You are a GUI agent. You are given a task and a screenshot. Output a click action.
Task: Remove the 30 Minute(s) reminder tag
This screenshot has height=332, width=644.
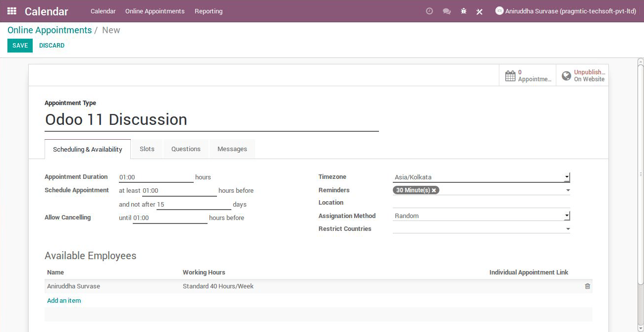click(x=434, y=190)
